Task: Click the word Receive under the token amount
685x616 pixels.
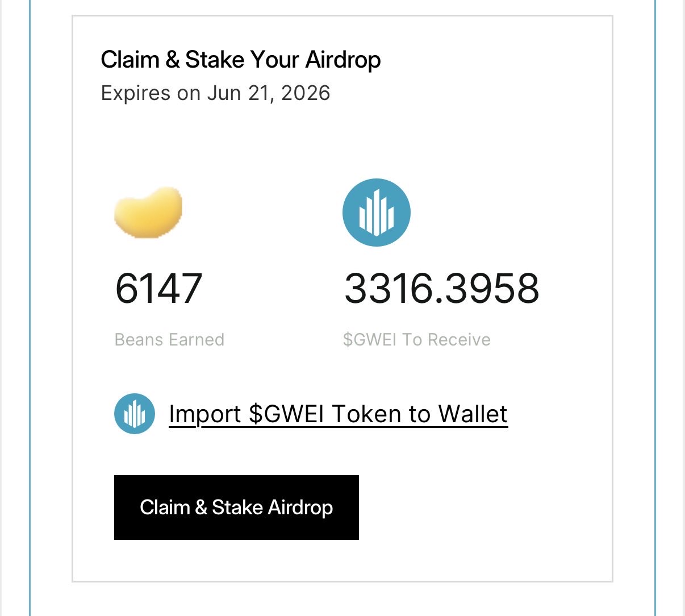Action: (459, 339)
